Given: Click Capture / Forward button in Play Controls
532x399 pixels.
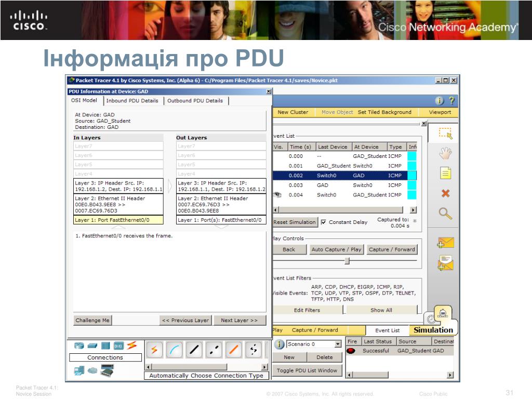Looking at the screenshot, I should pyautogui.click(x=392, y=249).
